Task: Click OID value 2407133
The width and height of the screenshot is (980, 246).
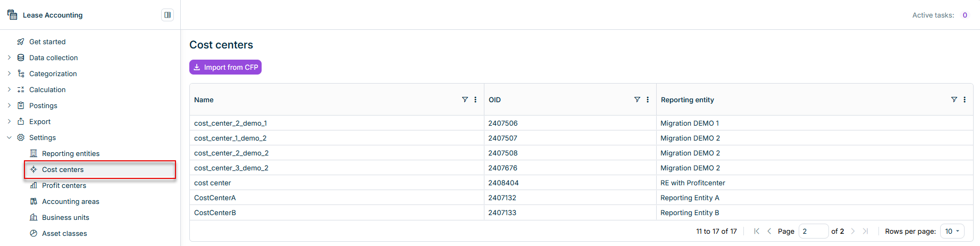Action: pyautogui.click(x=502, y=212)
